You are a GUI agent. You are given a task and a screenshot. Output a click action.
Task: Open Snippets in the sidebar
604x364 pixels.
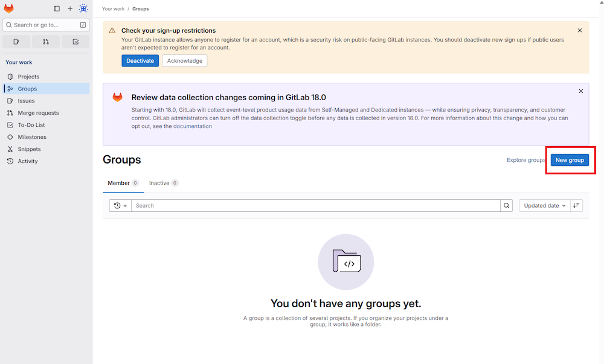pyautogui.click(x=47, y=149)
